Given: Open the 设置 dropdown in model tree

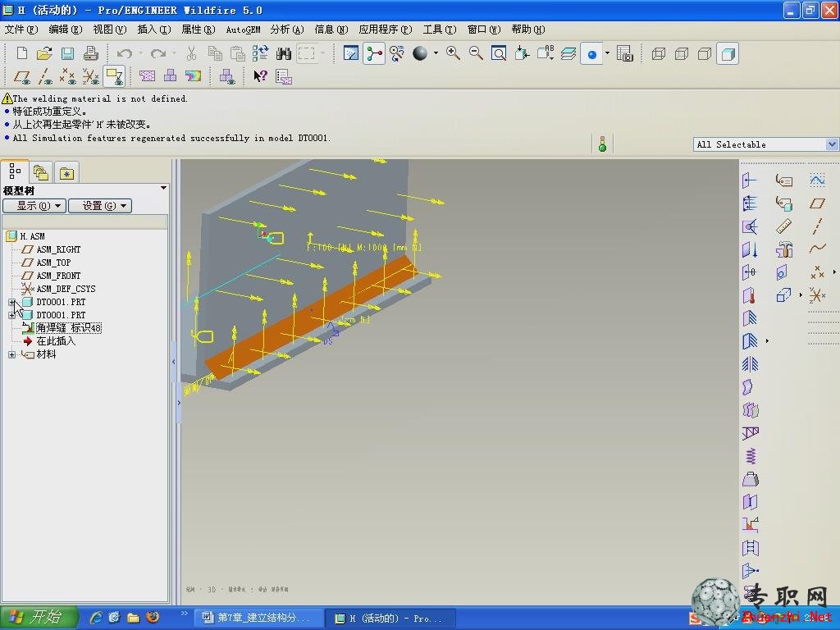Looking at the screenshot, I should tap(99, 206).
